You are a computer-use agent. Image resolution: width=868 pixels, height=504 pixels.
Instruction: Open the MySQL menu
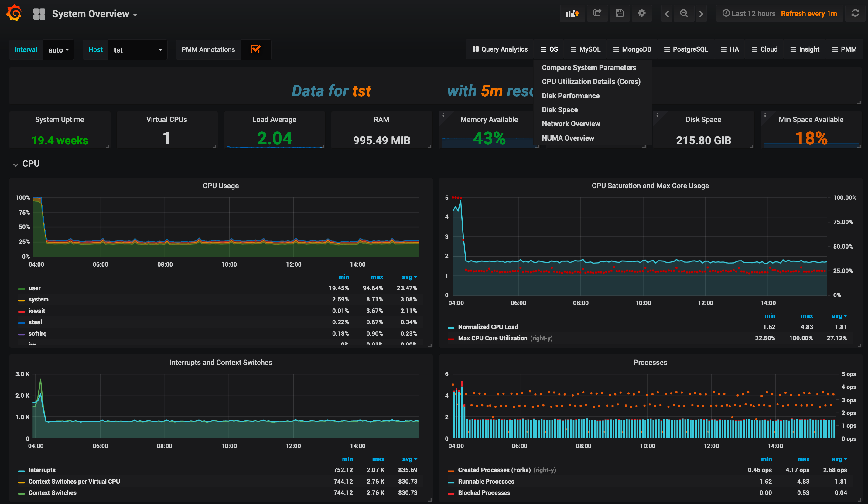[x=586, y=49]
